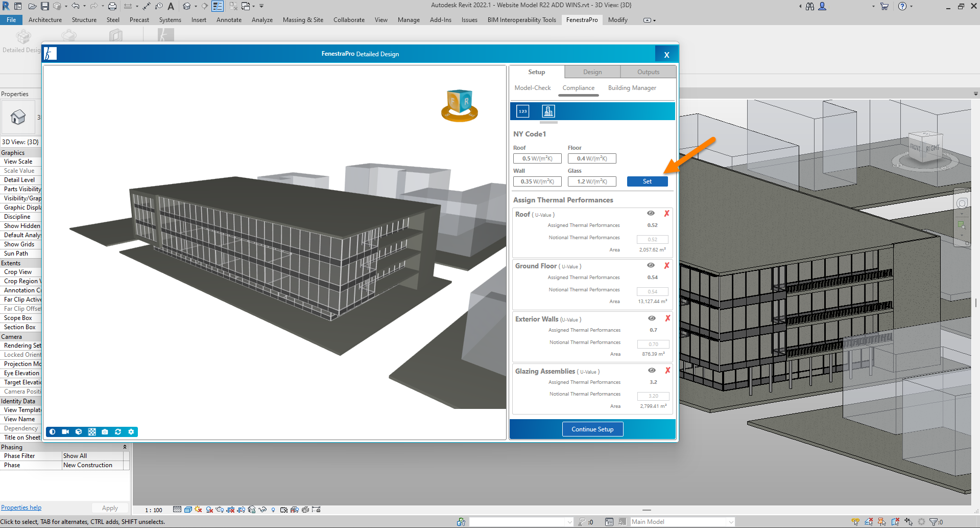Toggle Ground Floor visibility eye icon
This screenshot has width=980, height=528.
651,265
